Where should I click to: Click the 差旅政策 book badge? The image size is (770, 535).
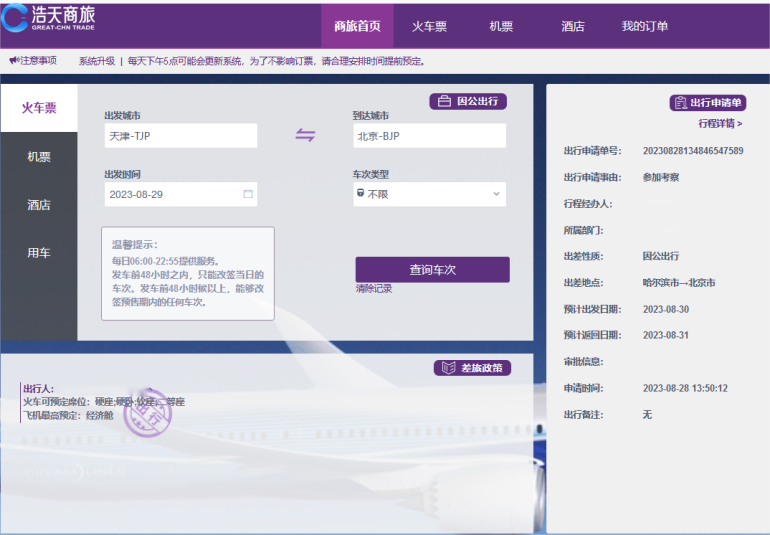point(472,368)
